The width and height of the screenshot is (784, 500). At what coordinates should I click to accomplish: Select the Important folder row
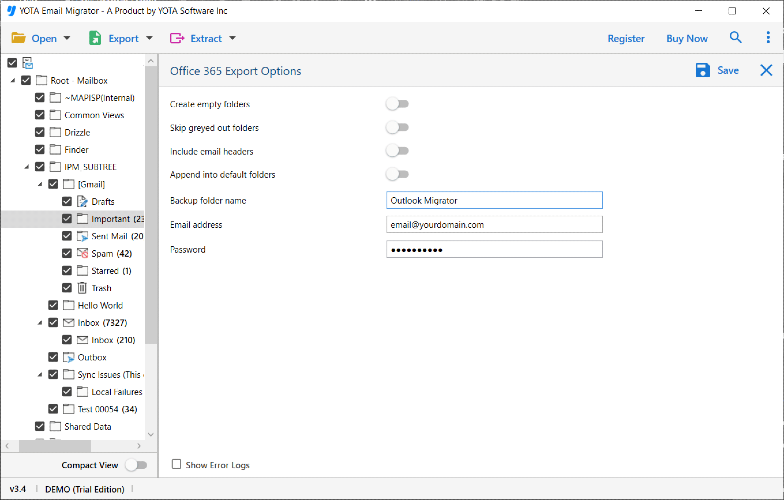73,219
